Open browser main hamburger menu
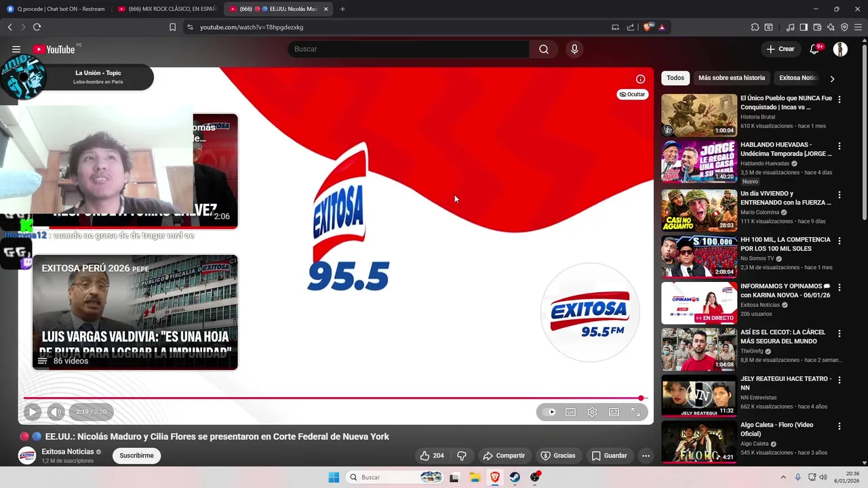Viewport: 868px width, 488px height. [x=859, y=27]
